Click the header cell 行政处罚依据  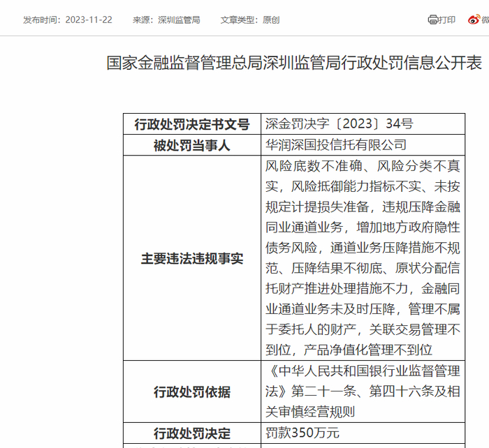[x=192, y=392]
